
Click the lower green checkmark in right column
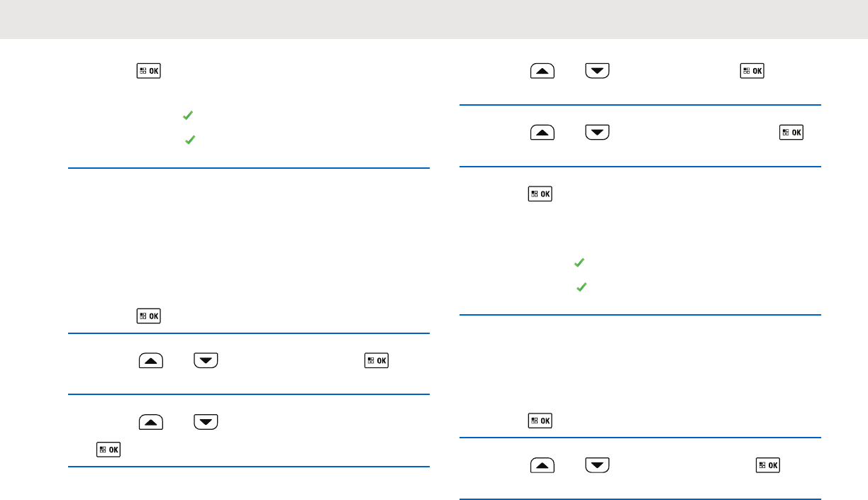581,288
